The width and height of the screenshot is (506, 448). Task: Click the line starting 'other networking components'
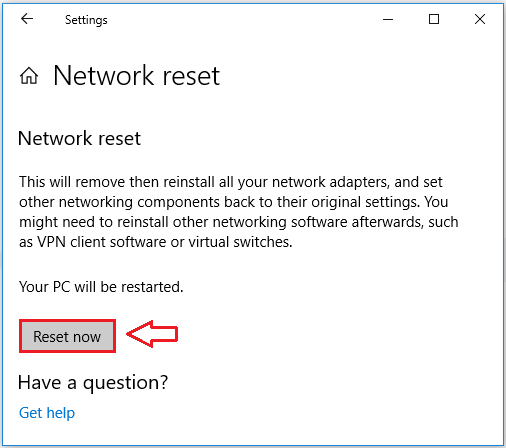(x=233, y=202)
